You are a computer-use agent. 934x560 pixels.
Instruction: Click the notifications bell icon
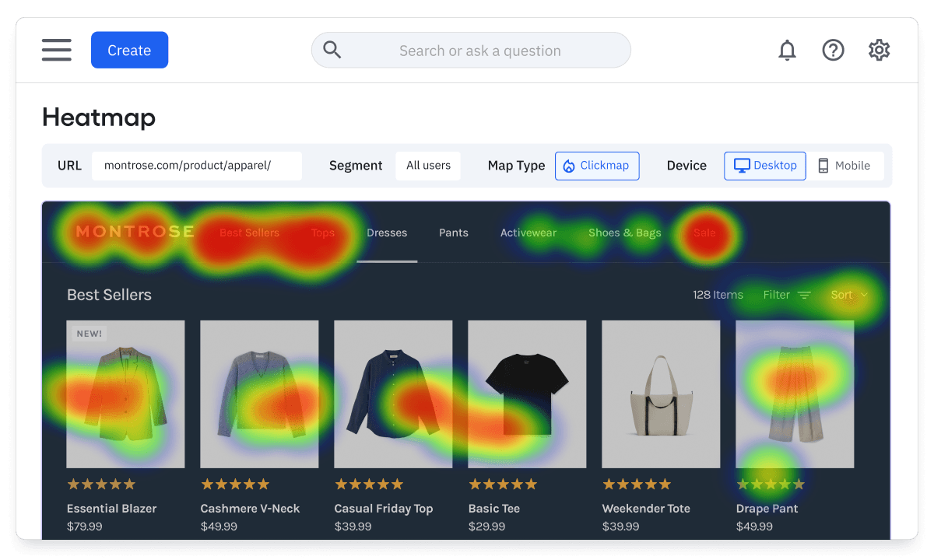[x=787, y=51]
